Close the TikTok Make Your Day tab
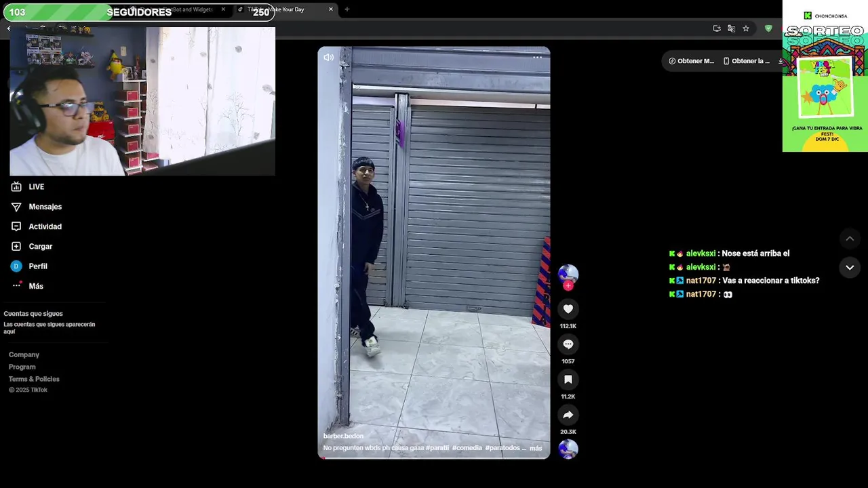This screenshot has width=868, height=488. pos(331,9)
